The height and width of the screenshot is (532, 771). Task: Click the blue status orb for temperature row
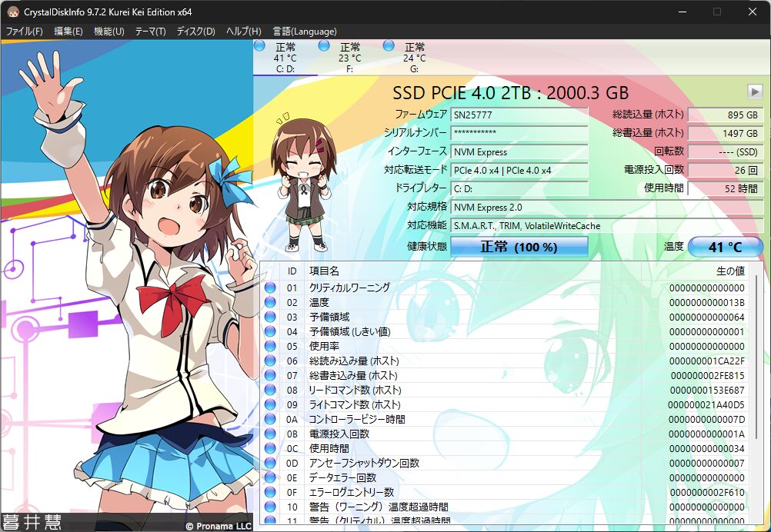[x=270, y=303]
